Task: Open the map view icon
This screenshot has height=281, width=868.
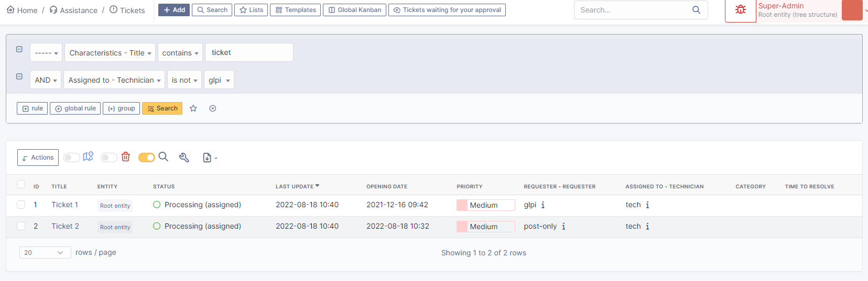Action: (88, 156)
